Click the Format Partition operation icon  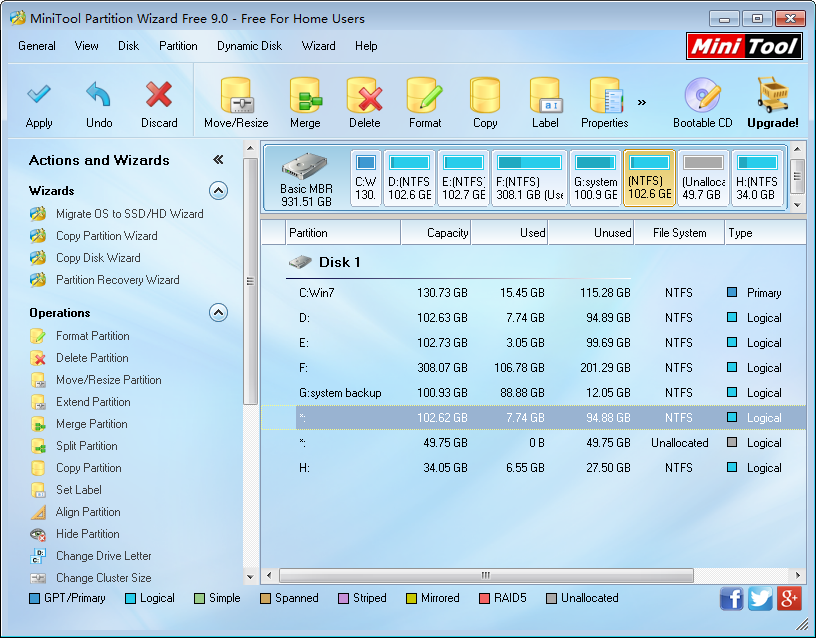38,336
